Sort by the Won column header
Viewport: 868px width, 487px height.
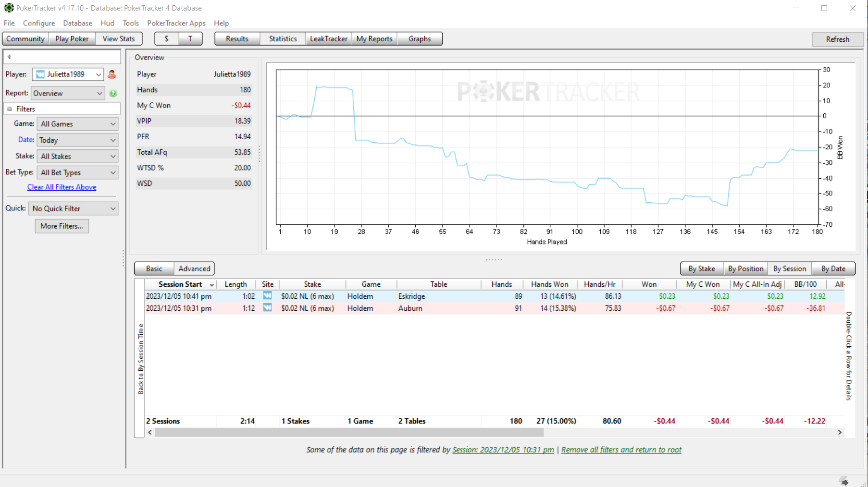point(649,284)
